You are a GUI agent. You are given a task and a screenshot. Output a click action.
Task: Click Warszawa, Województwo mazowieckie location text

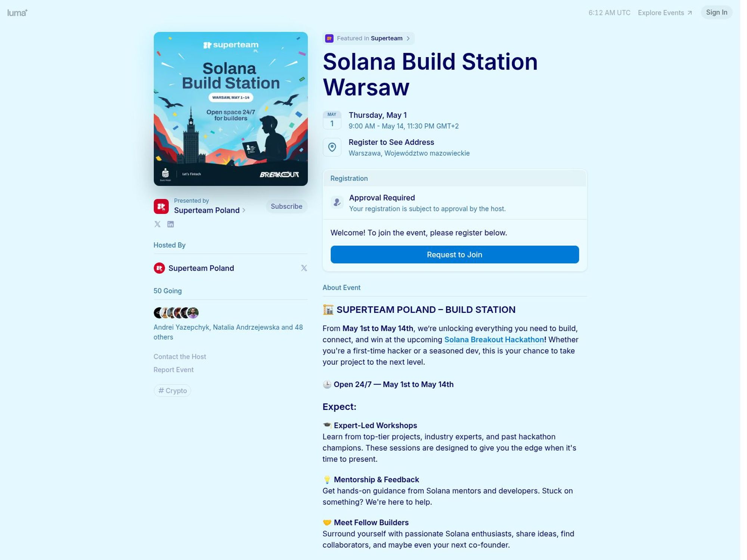click(409, 153)
